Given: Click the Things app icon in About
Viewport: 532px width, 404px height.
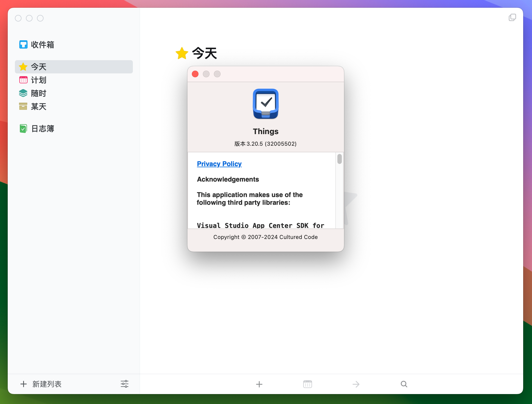Looking at the screenshot, I should click(x=266, y=104).
